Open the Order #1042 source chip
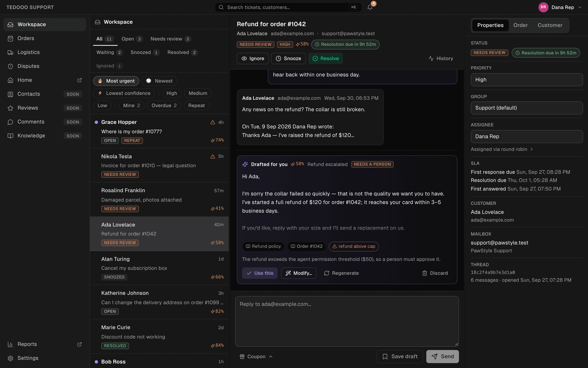The height and width of the screenshot is (368, 588). click(307, 246)
